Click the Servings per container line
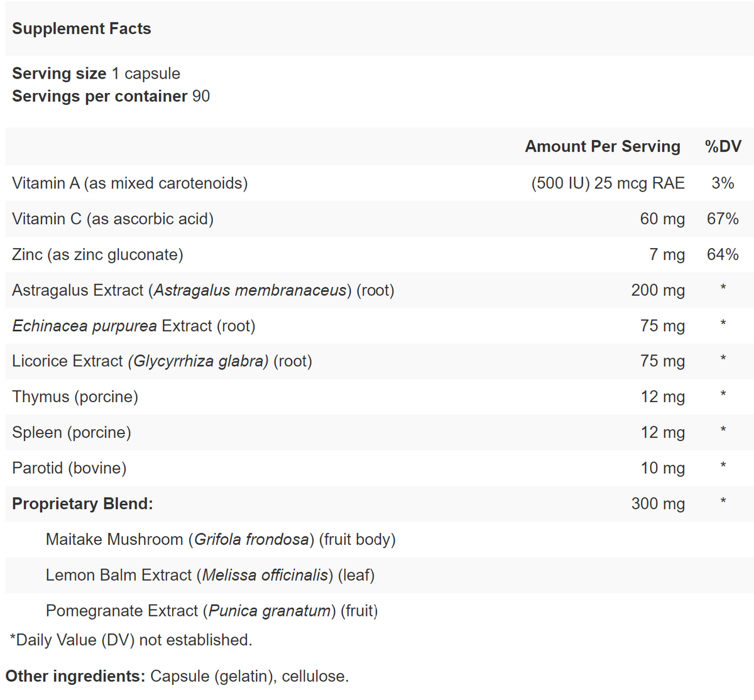Image resolution: width=754 pixels, height=700 pixels. pyautogui.click(x=111, y=96)
